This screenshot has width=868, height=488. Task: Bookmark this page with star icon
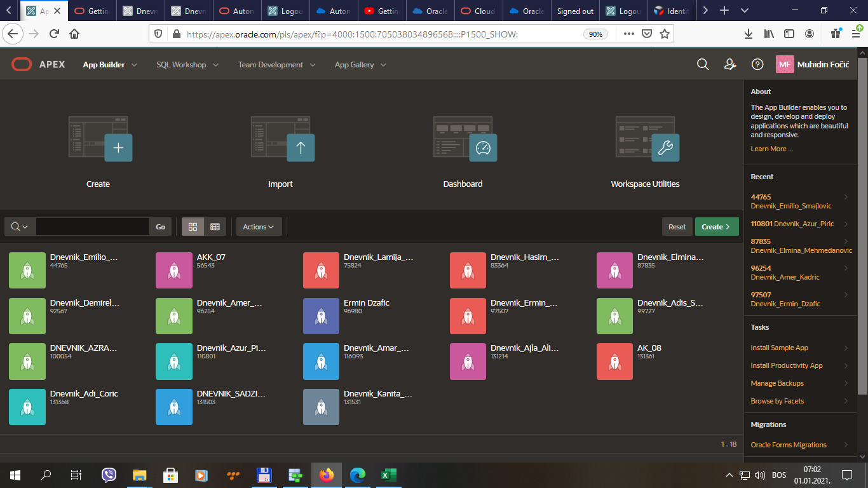coord(665,34)
